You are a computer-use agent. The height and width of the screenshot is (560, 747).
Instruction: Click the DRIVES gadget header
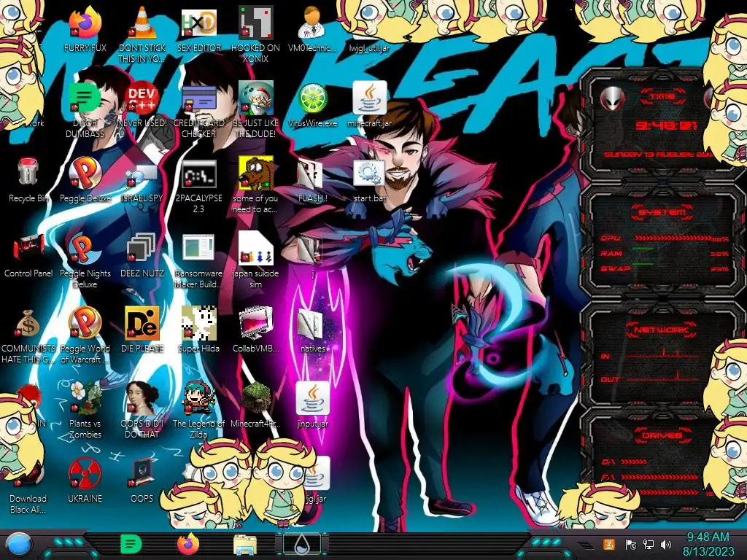point(661,435)
